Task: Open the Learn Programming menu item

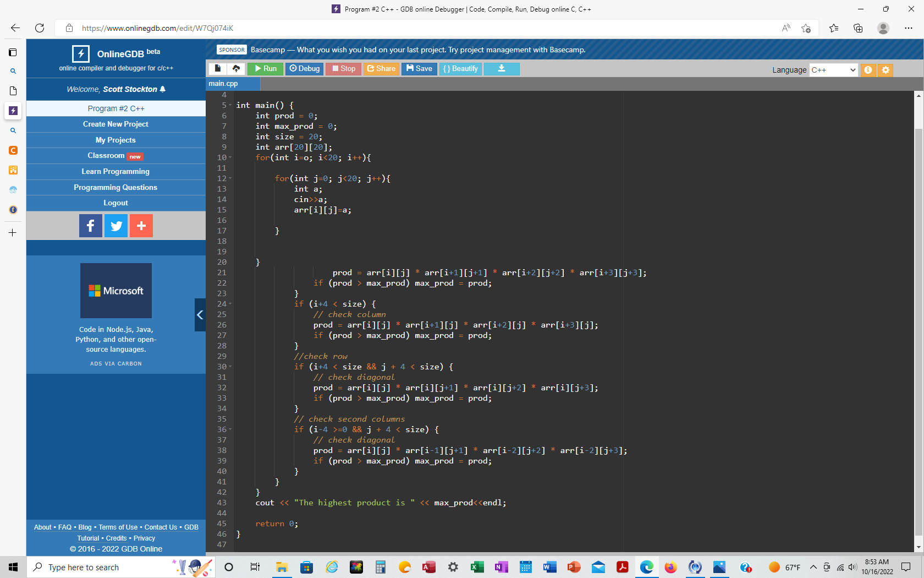Action: (x=116, y=171)
